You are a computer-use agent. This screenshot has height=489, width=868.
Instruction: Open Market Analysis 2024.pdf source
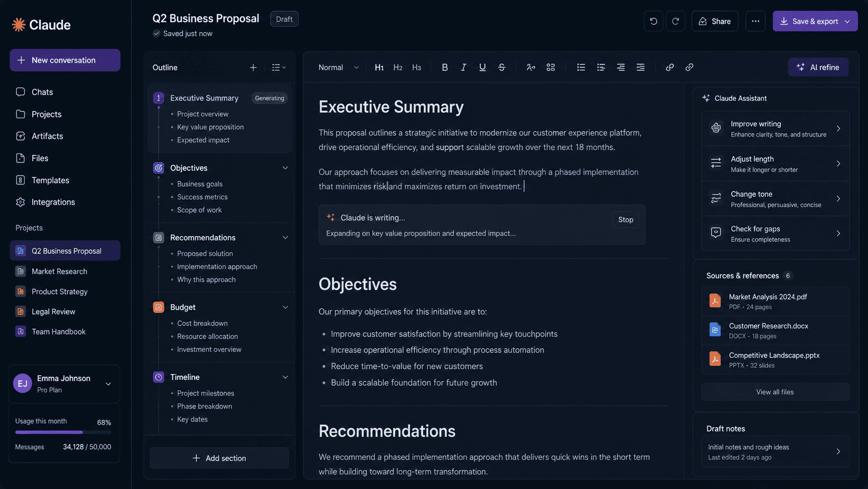pyautogui.click(x=775, y=301)
